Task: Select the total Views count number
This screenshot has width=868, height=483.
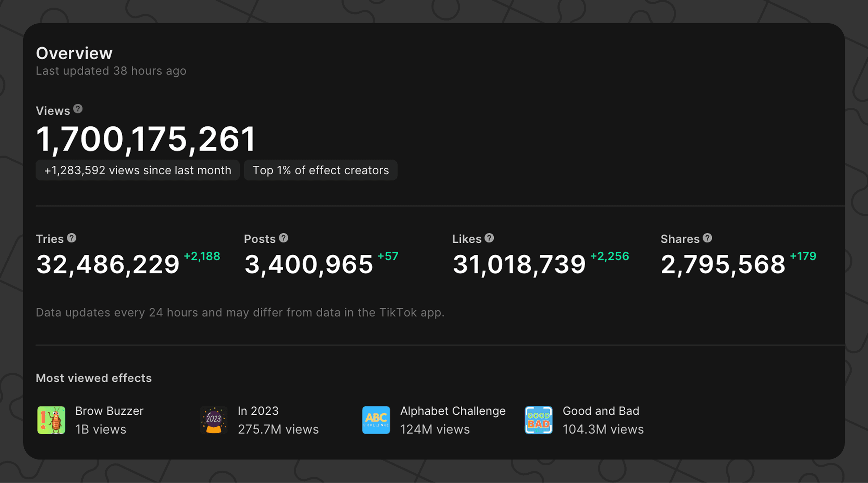Action: 146,137
